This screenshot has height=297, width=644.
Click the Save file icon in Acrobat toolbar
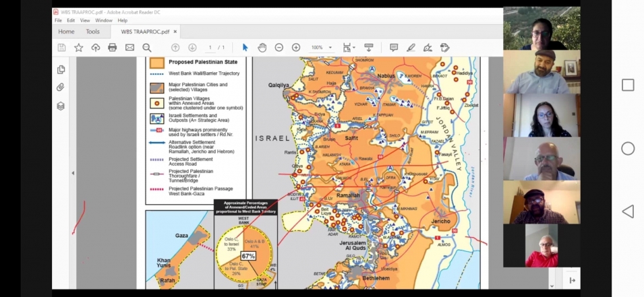[x=61, y=48]
